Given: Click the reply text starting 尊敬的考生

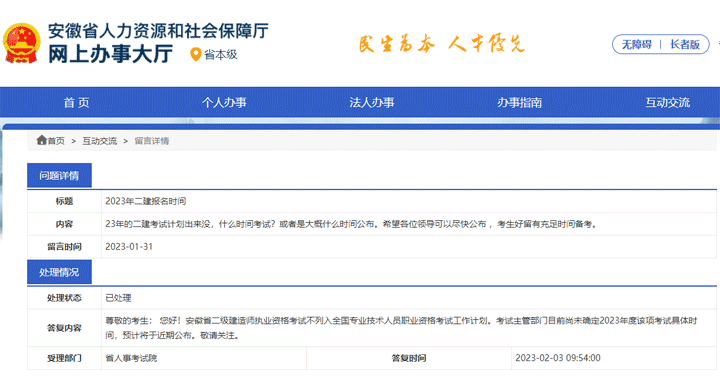Looking at the screenshot, I should [x=401, y=328].
